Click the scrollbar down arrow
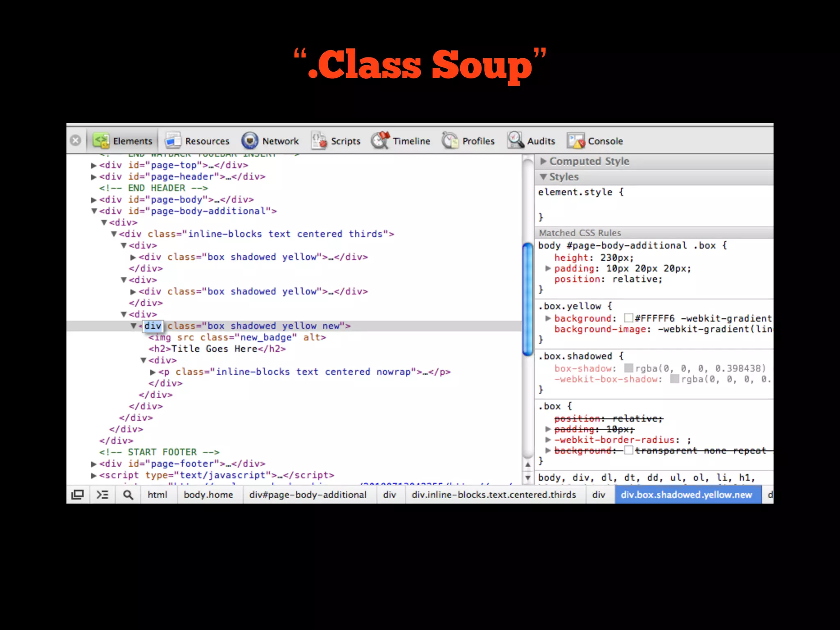Image resolution: width=840 pixels, height=630 pixels. click(528, 478)
